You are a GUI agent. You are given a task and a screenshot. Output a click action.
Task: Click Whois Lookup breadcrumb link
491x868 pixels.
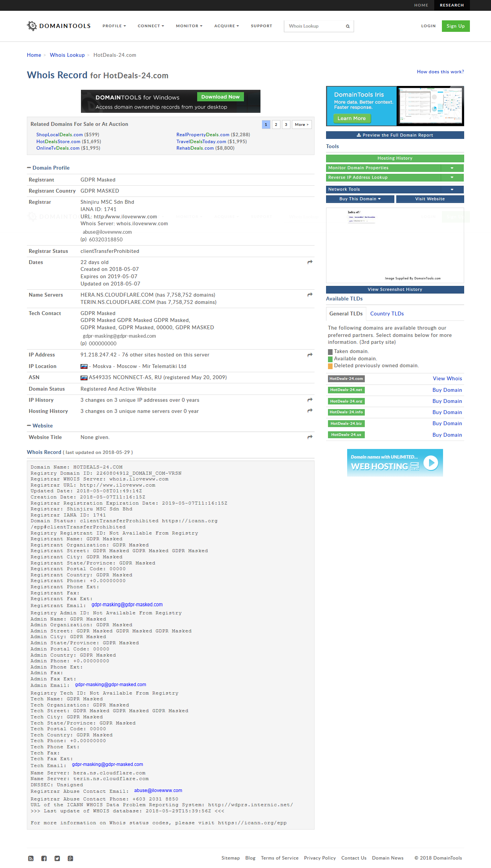click(67, 55)
